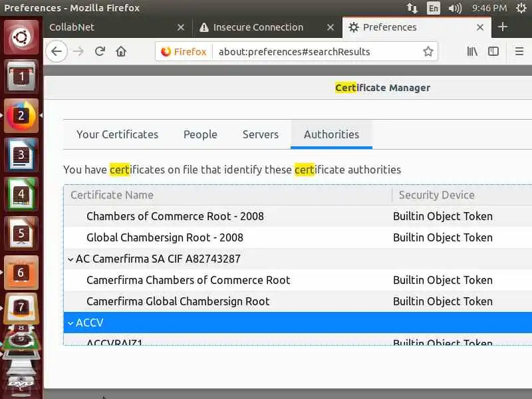Select Chambers of Commerce Root - 2008 certificate
This screenshot has width=532, height=399.
(175, 216)
